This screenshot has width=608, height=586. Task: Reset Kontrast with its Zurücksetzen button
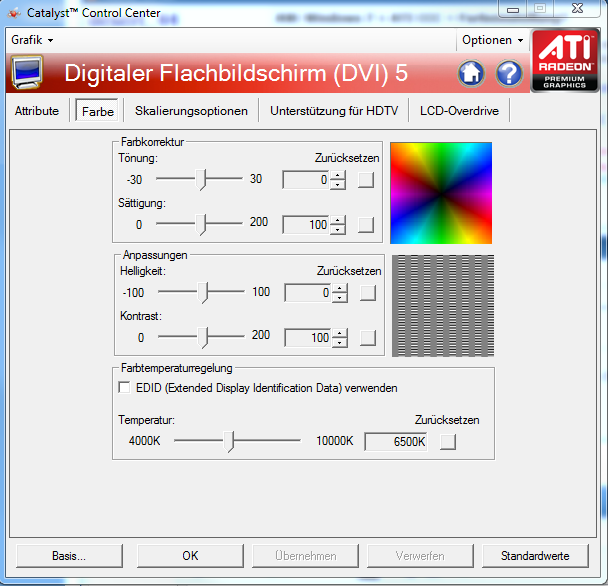tap(368, 338)
